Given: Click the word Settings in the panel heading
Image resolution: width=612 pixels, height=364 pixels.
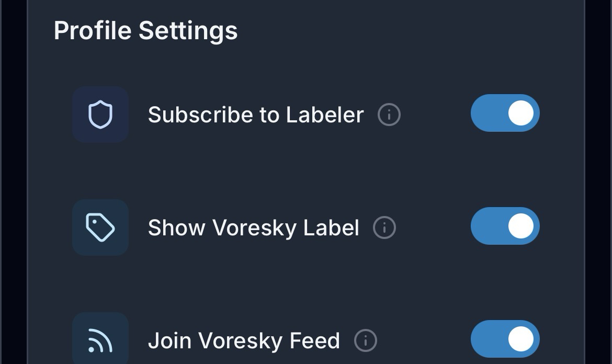Looking at the screenshot, I should click(188, 30).
